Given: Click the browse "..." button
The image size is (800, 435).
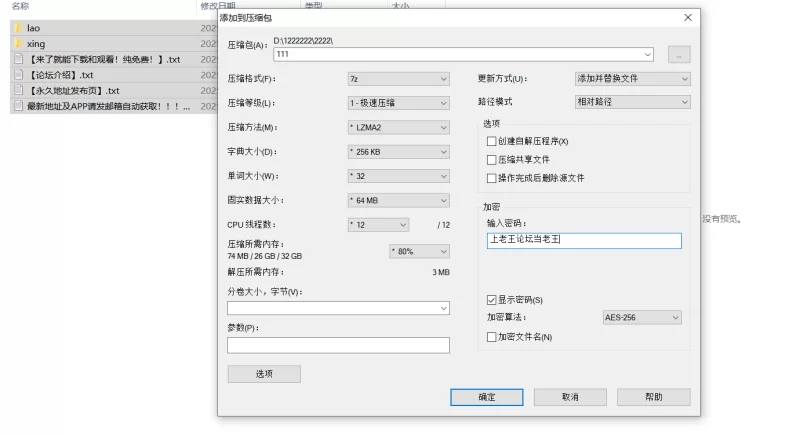Looking at the screenshot, I should coord(679,55).
